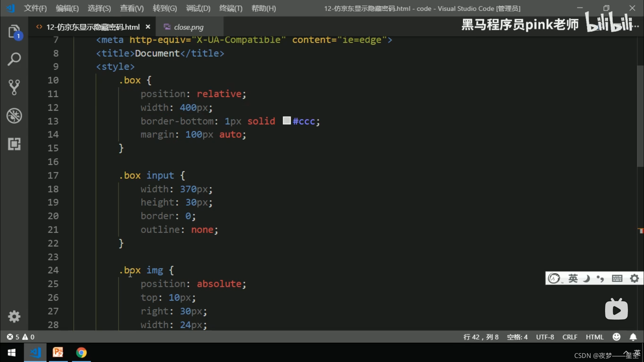Click line number 17 in gutter

pyautogui.click(x=53, y=175)
